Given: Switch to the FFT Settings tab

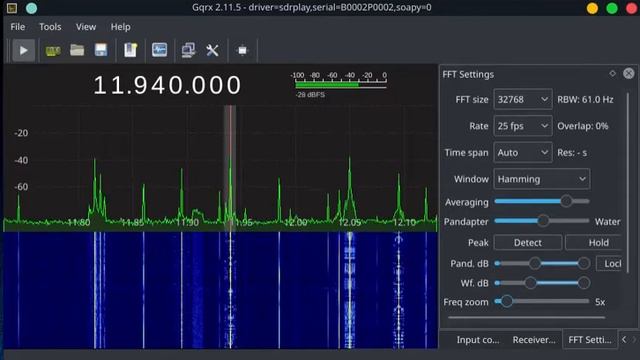Looking at the screenshot, I should [x=589, y=340].
